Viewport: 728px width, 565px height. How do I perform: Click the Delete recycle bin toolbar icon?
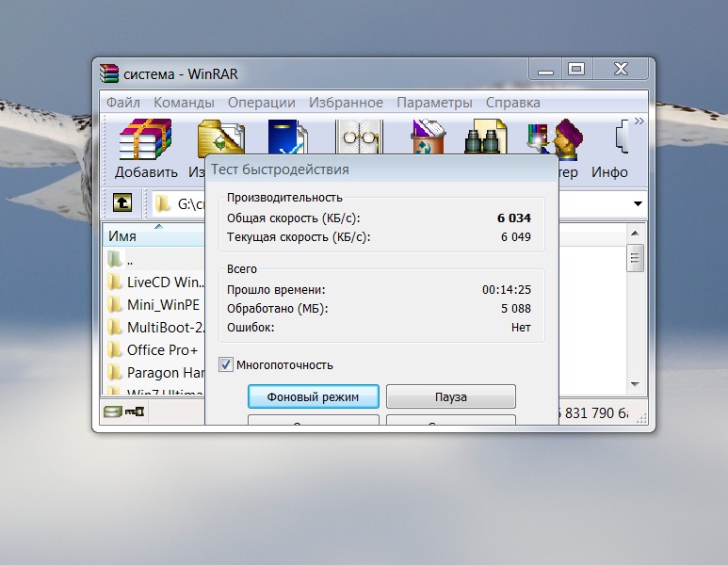pyautogui.click(x=429, y=137)
